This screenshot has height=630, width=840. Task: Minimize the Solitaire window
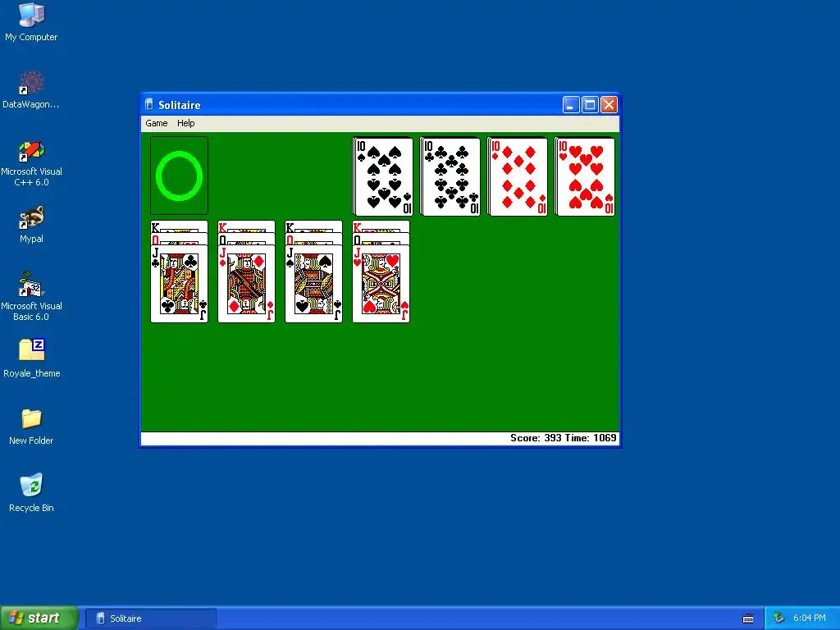tap(571, 104)
